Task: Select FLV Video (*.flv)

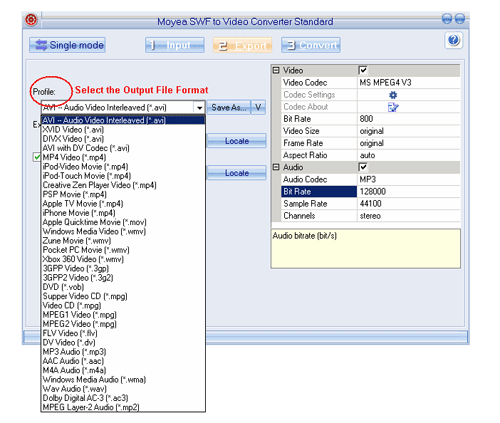Action: [x=123, y=333]
